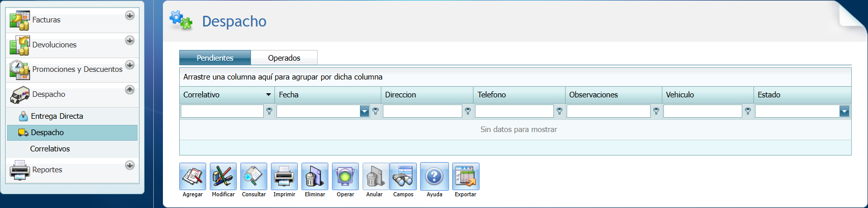The width and height of the screenshot is (868, 208).
Task: Click the Telefono column header
Action: click(519, 95)
